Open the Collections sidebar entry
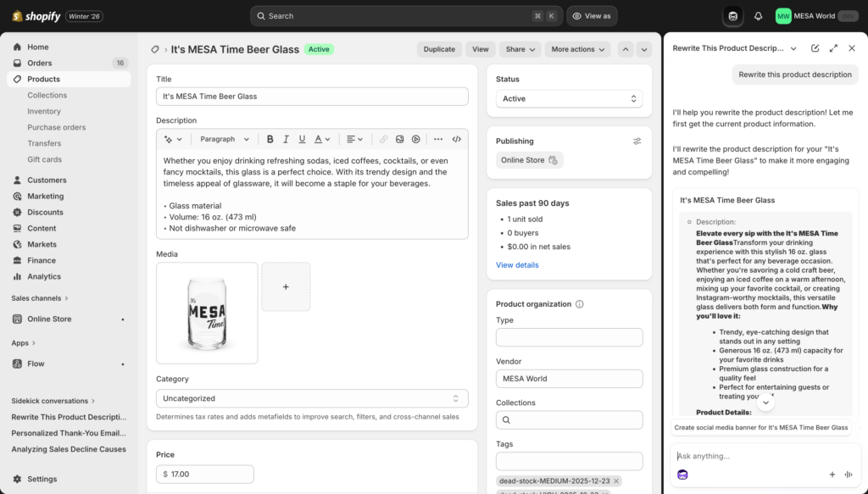868x494 pixels. (x=47, y=95)
